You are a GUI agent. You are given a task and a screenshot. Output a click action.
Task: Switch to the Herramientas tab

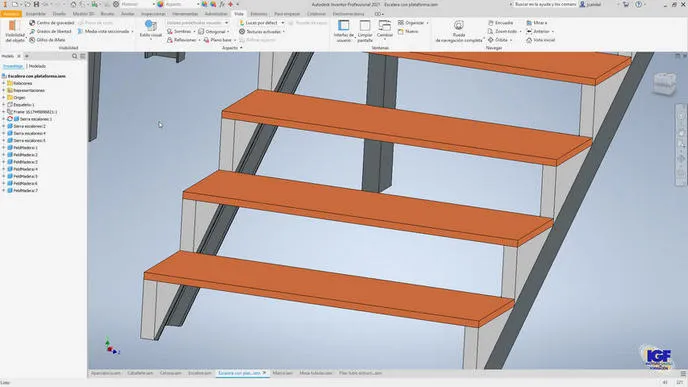[x=185, y=14]
